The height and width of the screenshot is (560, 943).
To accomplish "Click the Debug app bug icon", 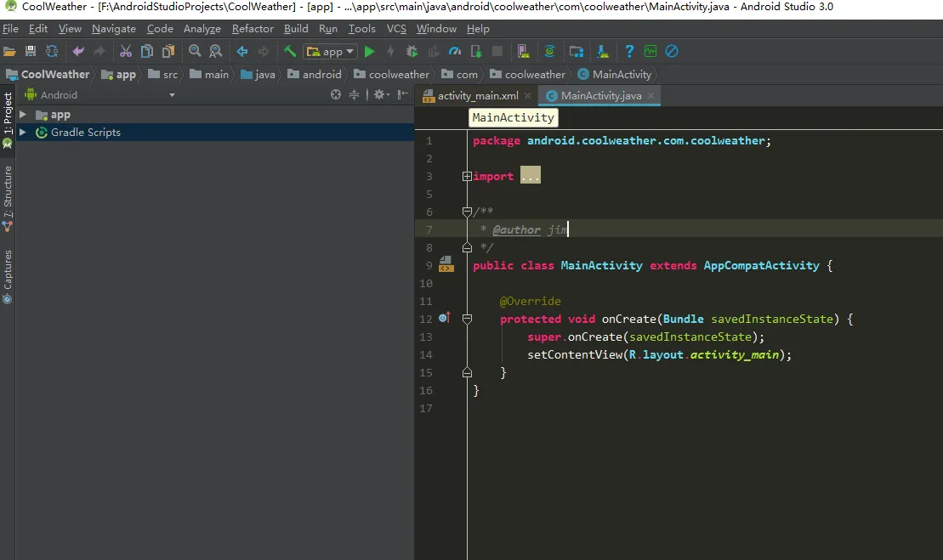I will (412, 52).
